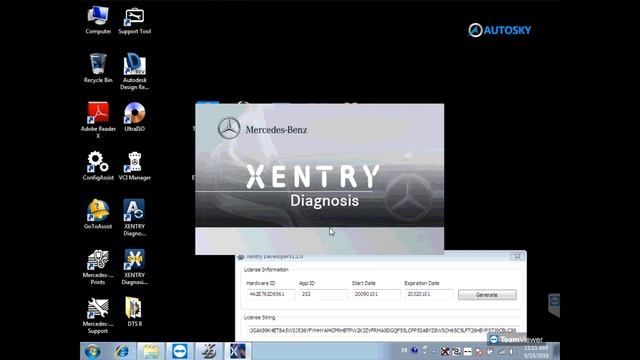The height and width of the screenshot is (360, 640).
Task: Open the VCI Manager shortcut
Action: click(x=134, y=166)
